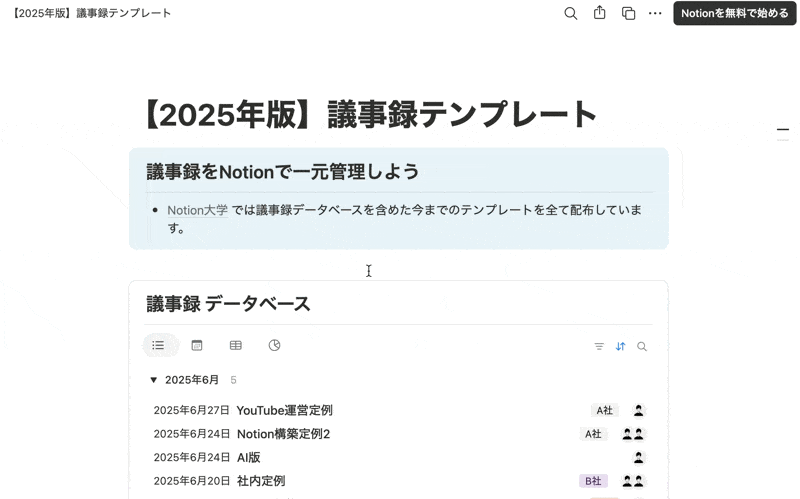
Task: Open the '社内定例' entry
Action: click(261, 481)
